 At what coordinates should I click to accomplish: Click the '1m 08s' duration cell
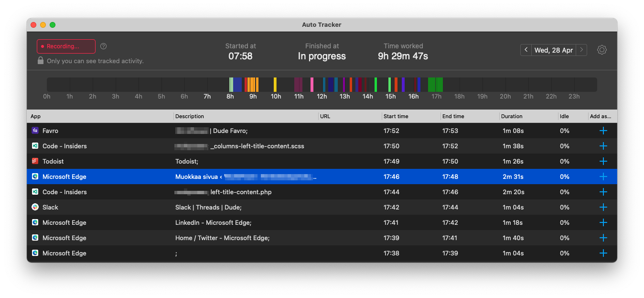(x=513, y=131)
